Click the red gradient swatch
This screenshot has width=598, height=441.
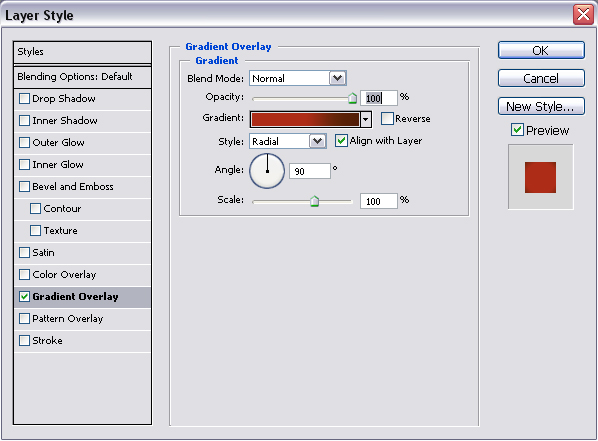coord(305,119)
